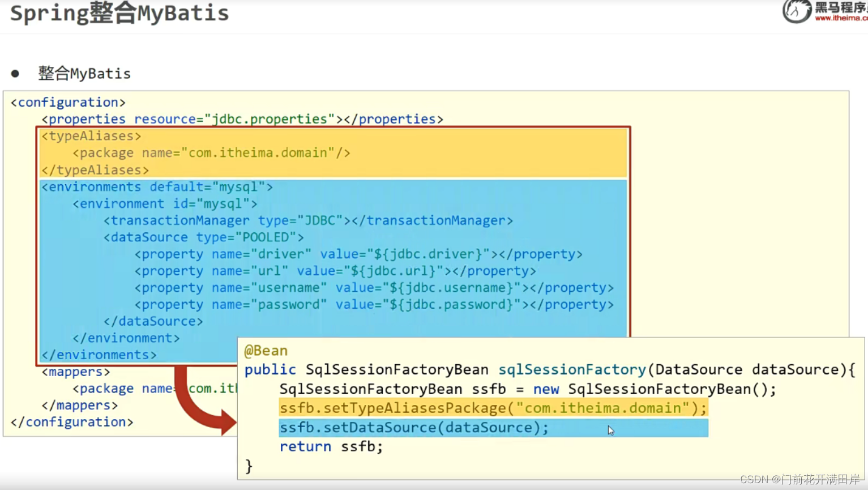Click the @Bean annotation

[266, 351]
